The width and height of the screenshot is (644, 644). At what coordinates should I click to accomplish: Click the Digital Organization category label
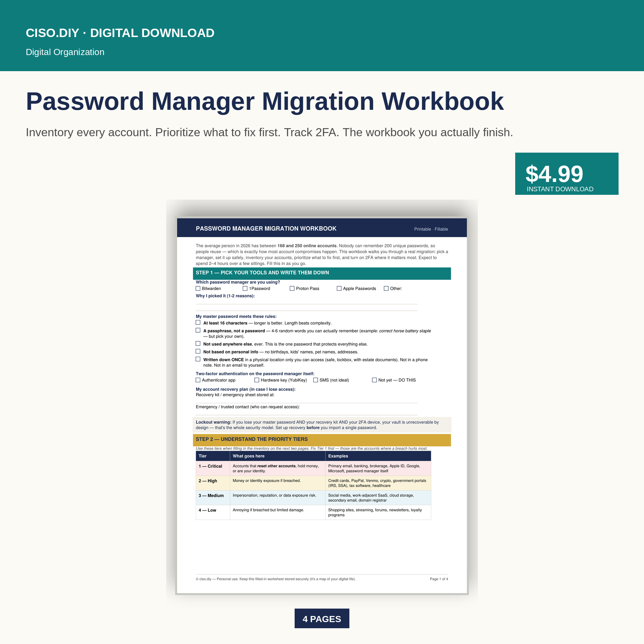point(65,52)
